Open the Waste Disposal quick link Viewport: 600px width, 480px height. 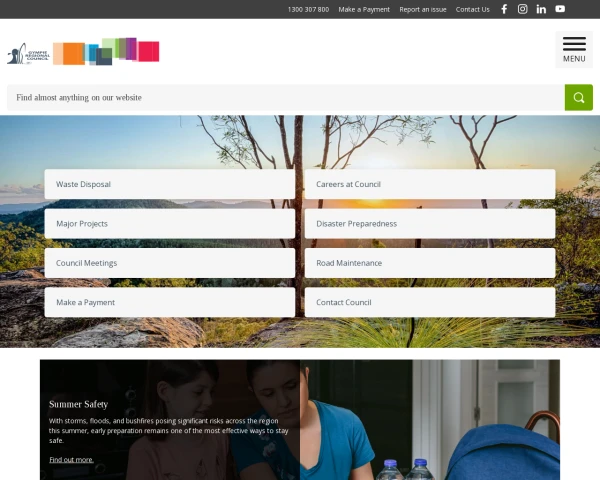pos(170,184)
